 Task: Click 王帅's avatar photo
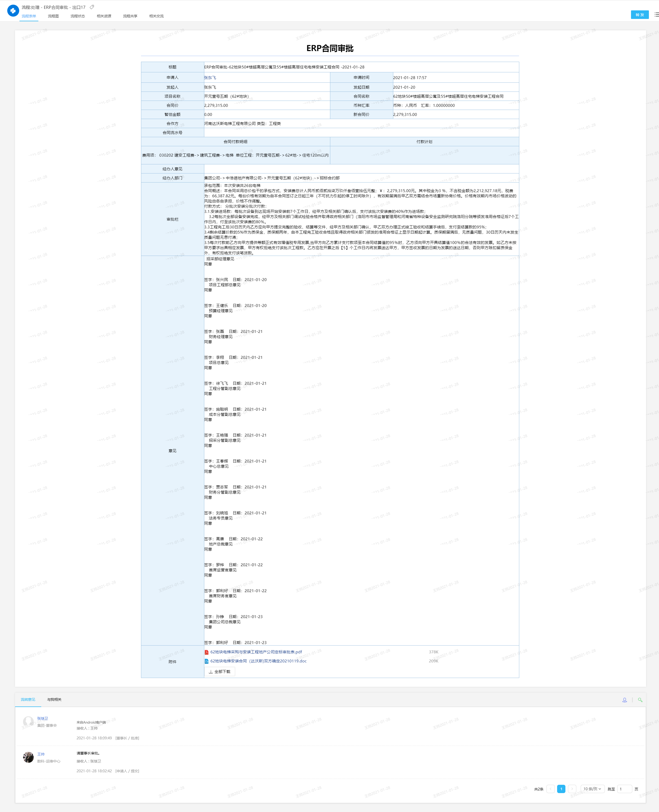pyautogui.click(x=29, y=757)
